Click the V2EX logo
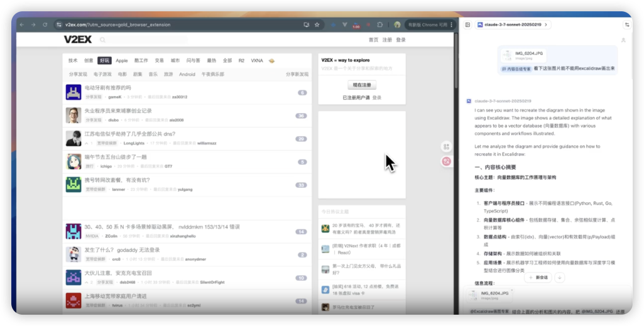 pyautogui.click(x=78, y=40)
